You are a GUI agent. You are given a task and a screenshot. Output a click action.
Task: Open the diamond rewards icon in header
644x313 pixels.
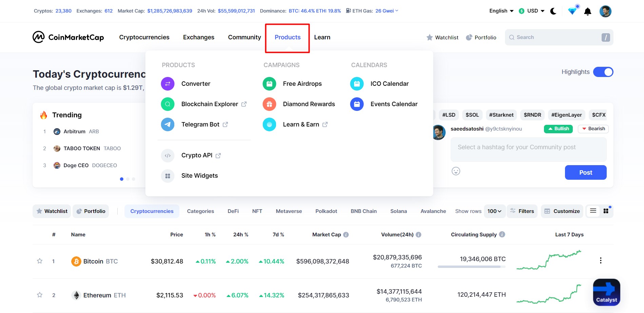tap(572, 11)
